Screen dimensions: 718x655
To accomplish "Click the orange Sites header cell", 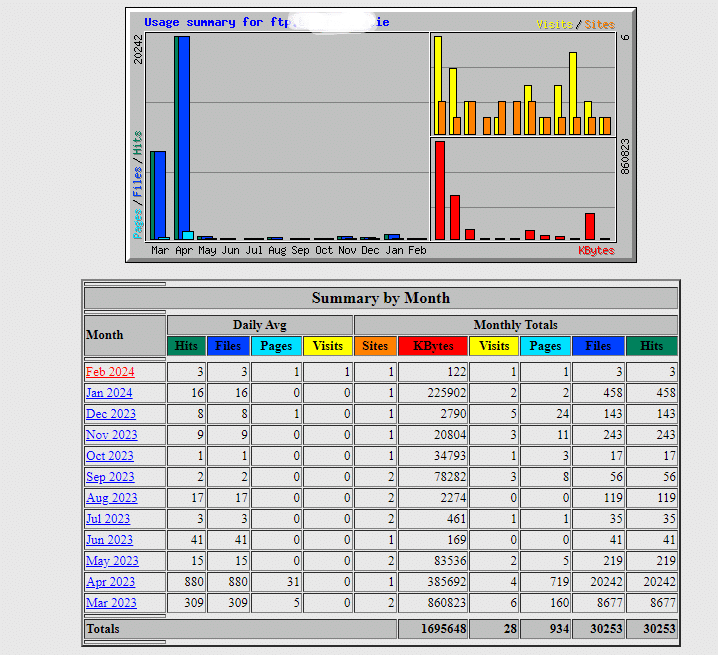I will [x=375, y=346].
